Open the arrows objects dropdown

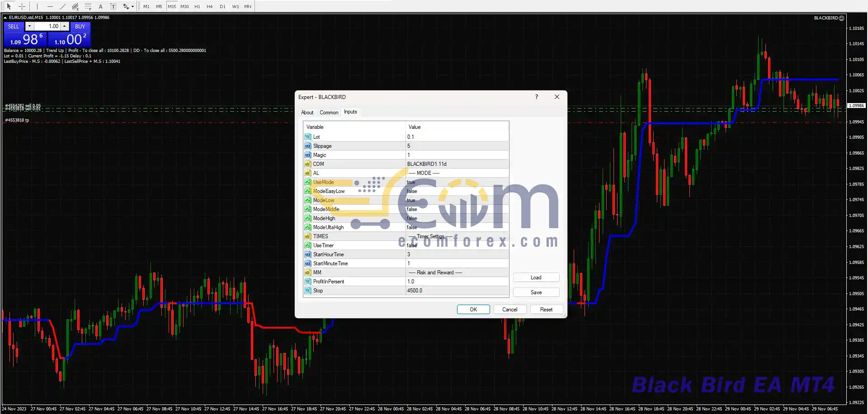(132, 7)
